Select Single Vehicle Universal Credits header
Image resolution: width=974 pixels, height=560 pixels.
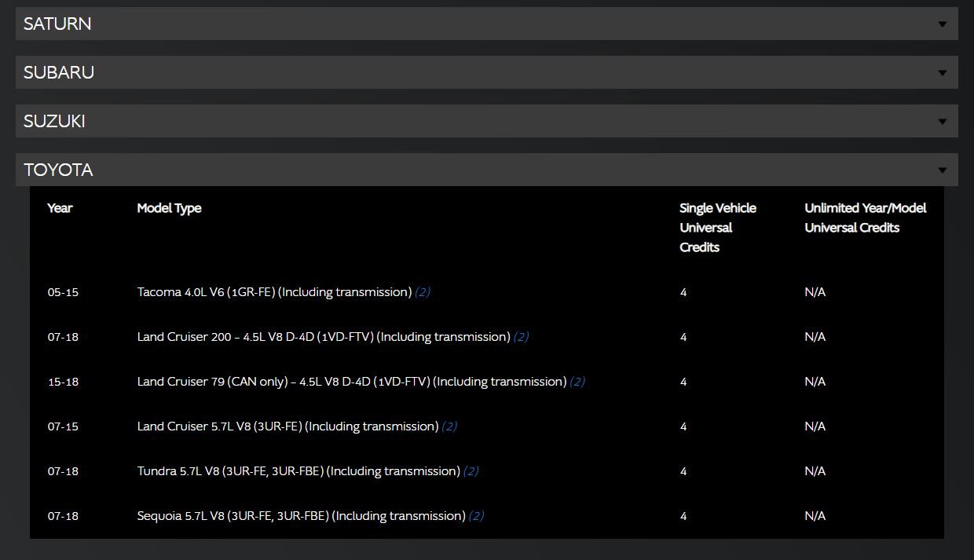[x=718, y=228]
